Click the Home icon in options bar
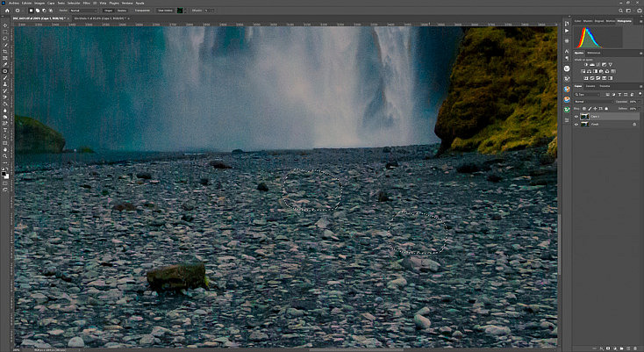This screenshot has height=352, width=644. [x=7, y=11]
